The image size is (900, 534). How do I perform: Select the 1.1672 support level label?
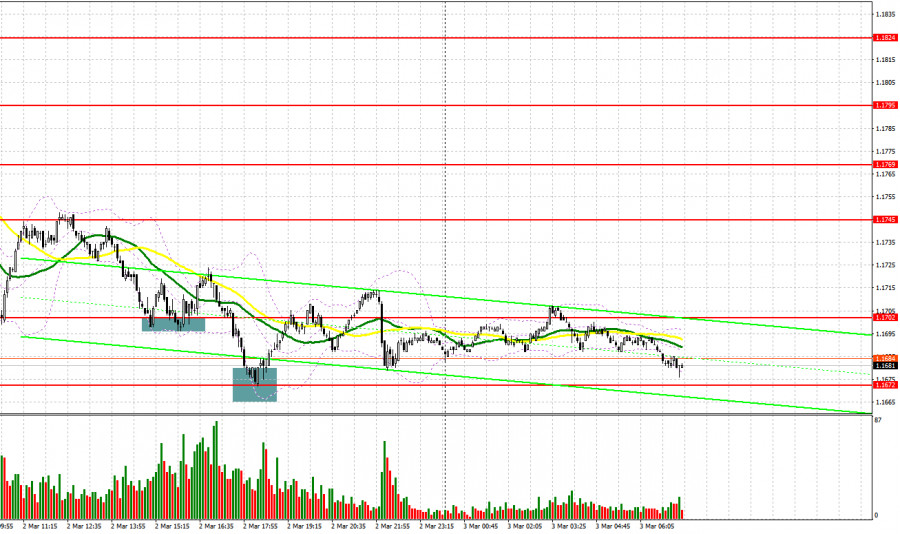click(x=883, y=385)
